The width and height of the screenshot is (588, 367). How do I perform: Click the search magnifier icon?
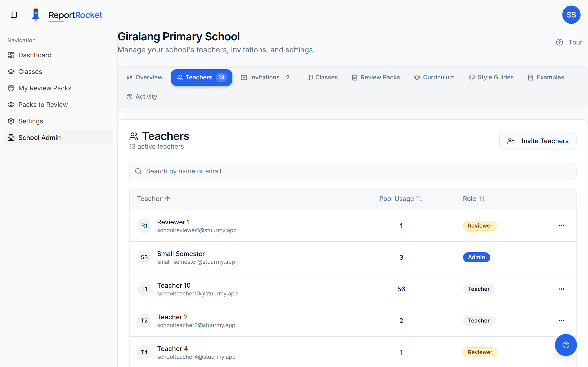click(138, 171)
